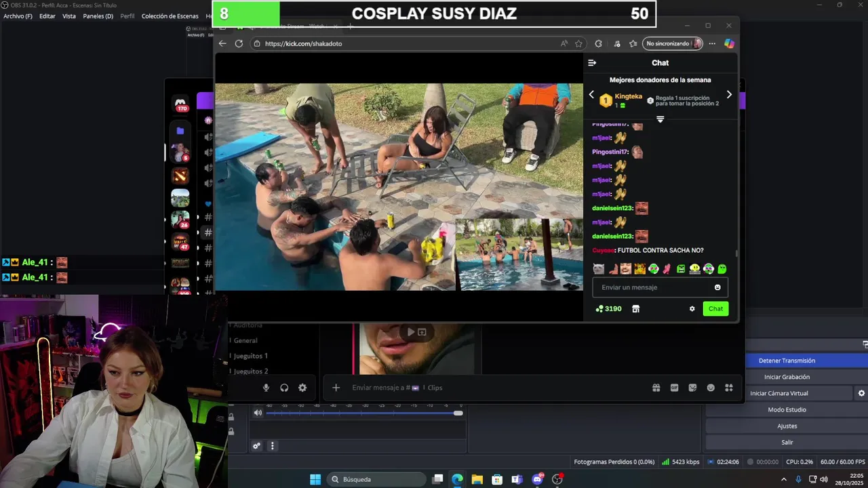
Task: Reload the Kick page
Action: click(x=239, y=43)
